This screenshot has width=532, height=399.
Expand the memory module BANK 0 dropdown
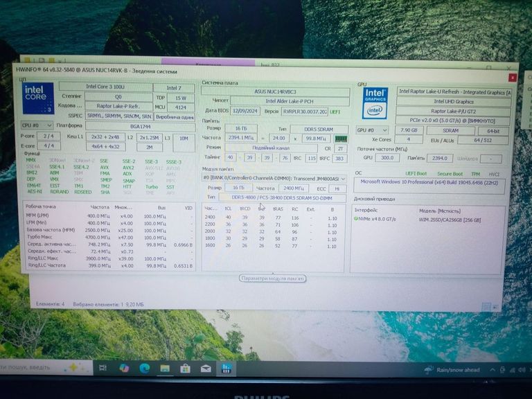(274, 178)
